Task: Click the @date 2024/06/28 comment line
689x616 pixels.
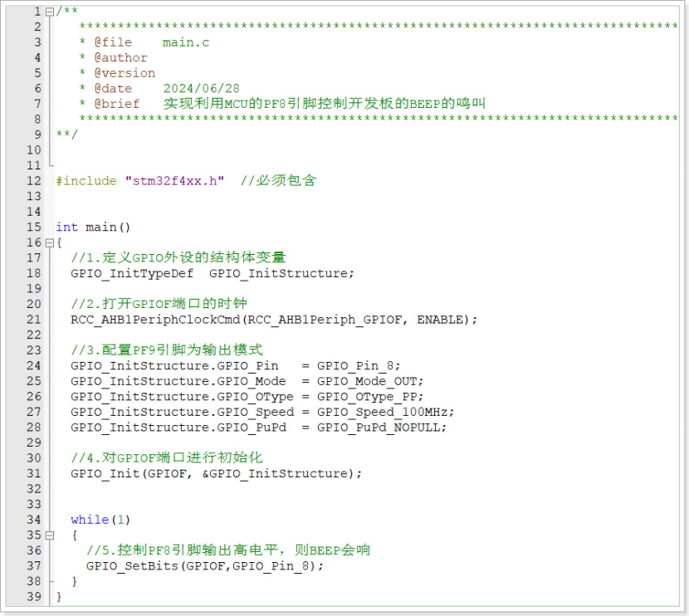Action: (159, 89)
